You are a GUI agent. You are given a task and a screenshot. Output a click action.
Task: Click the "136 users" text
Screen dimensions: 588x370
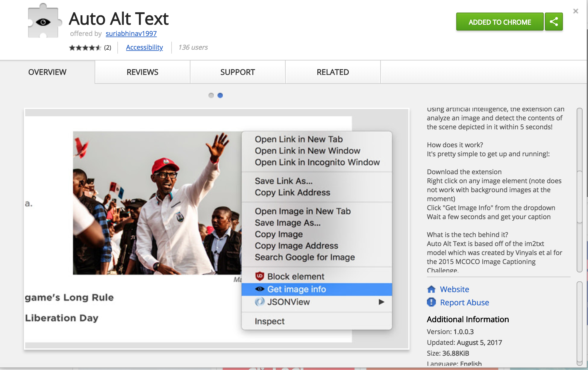click(193, 47)
